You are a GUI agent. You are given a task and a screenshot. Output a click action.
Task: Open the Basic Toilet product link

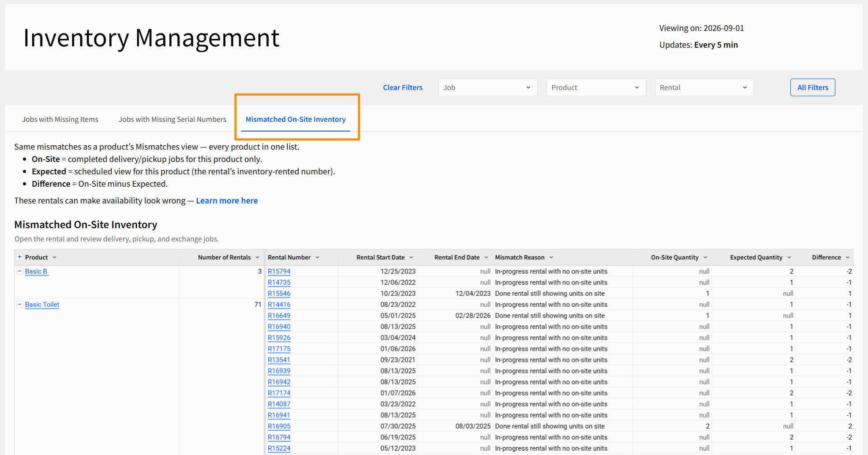click(x=42, y=305)
